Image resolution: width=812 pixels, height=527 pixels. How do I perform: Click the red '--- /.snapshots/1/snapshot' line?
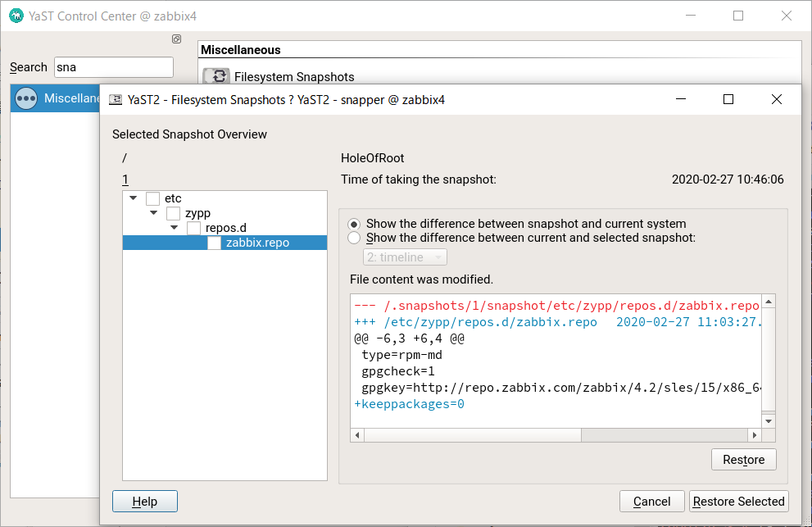tap(556, 306)
